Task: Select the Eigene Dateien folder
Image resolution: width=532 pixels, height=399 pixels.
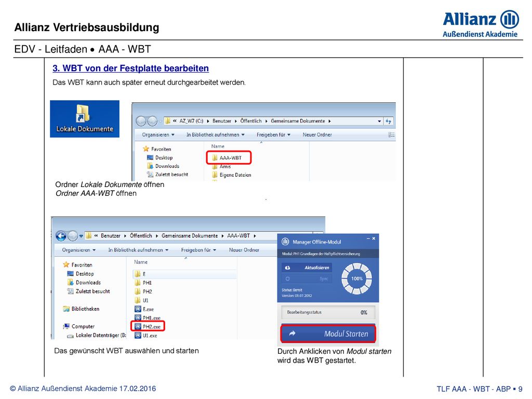Action: 232,175
